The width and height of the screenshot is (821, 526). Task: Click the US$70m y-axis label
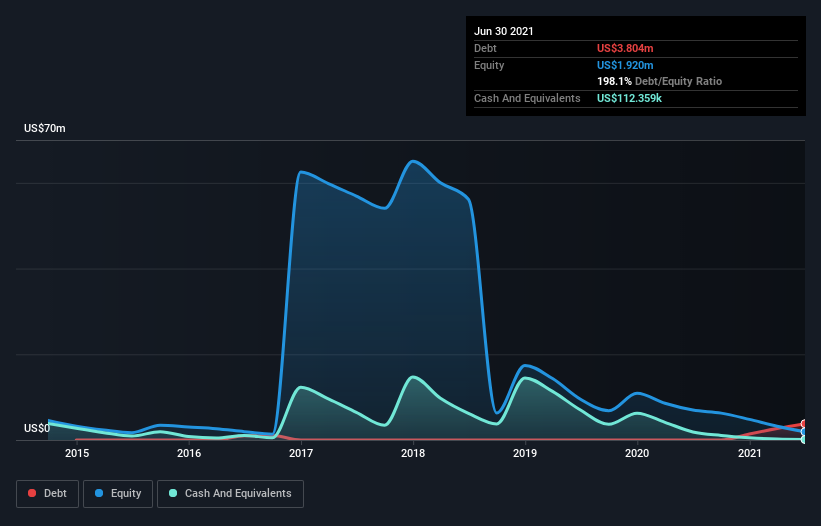(45, 128)
